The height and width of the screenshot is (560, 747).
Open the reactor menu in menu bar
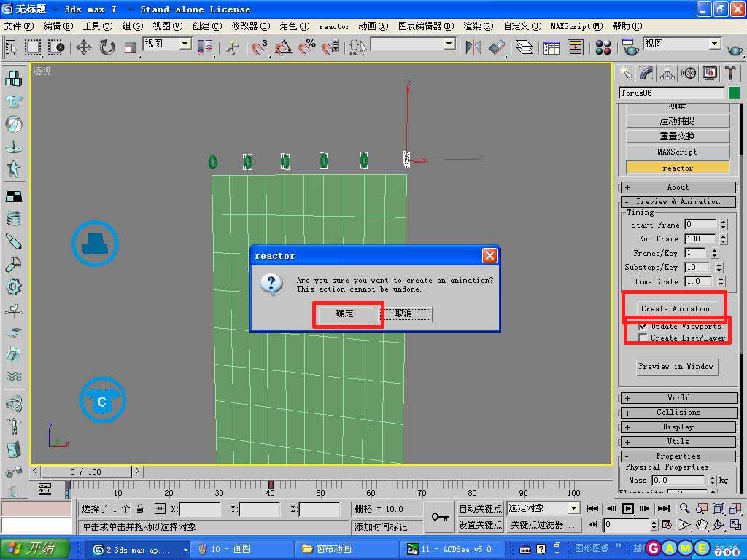pos(334,27)
